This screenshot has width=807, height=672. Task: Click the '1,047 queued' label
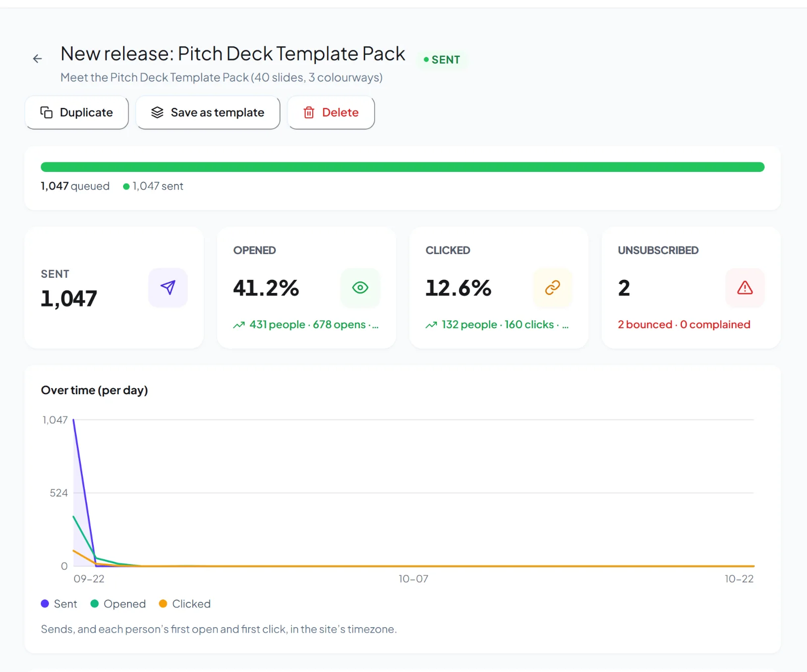(x=75, y=186)
